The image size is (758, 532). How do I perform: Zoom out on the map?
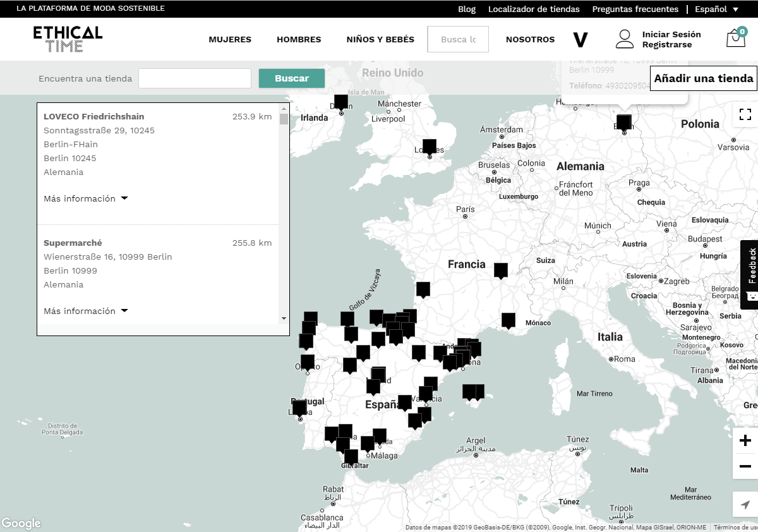(x=745, y=467)
